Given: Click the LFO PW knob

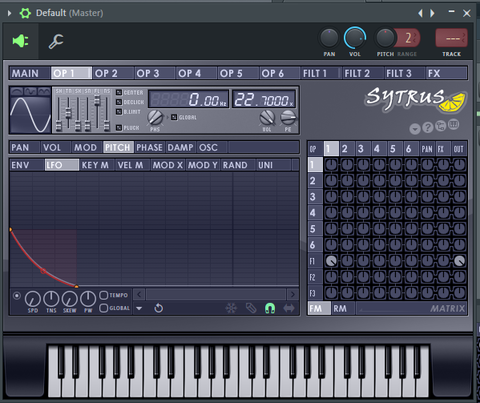Looking at the screenshot, I should (x=88, y=299).
